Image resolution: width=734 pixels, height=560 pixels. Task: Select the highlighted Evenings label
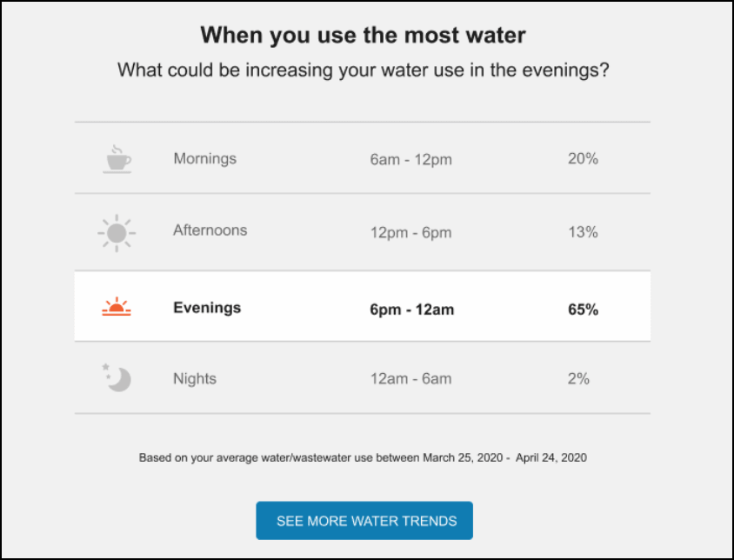pos(207,308)
